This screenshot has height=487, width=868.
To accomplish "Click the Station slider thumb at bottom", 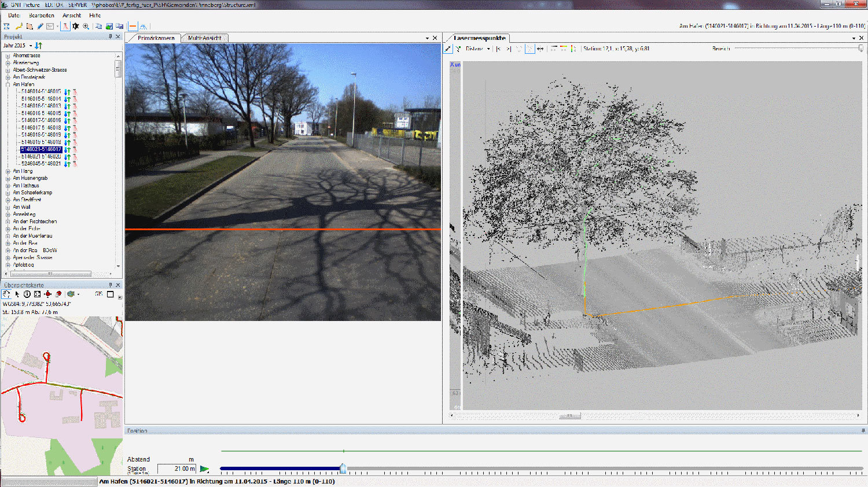I will tap(343, 468).
